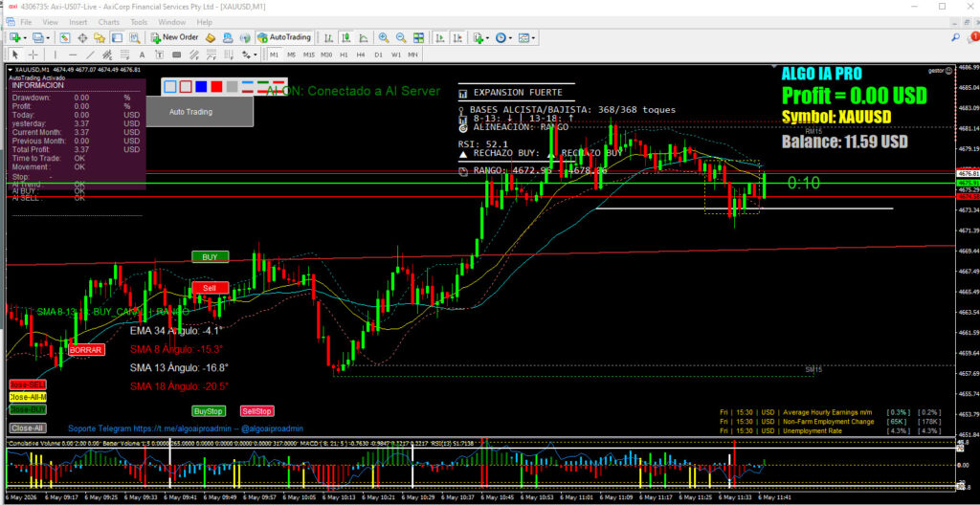Viewport: 980px width, 505px height.
Task: Insert text with the A tool
Action: pyautogui.click(x=142, y=55)
